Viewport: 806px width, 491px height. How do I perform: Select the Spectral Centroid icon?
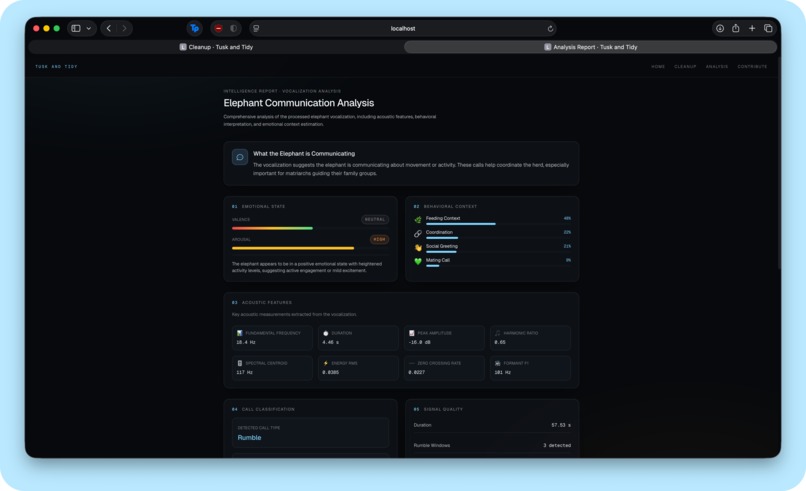tap(240, 363)
